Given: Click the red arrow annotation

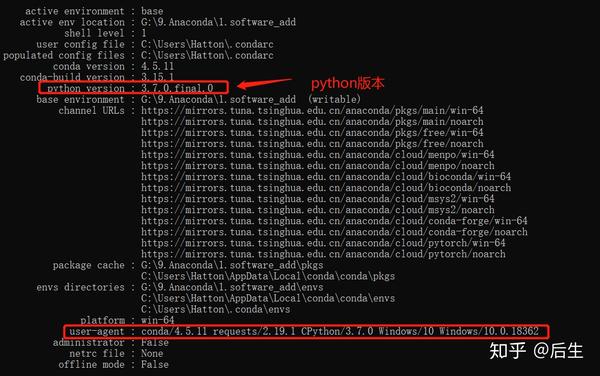Looking at the screenshot, I should (x=264, y=83).
